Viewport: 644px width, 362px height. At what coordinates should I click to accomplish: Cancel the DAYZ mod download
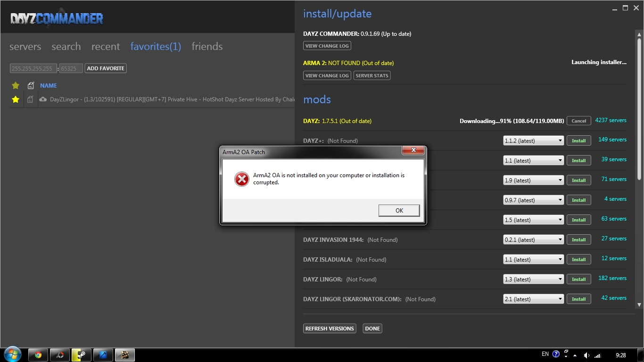coord(579,121)
